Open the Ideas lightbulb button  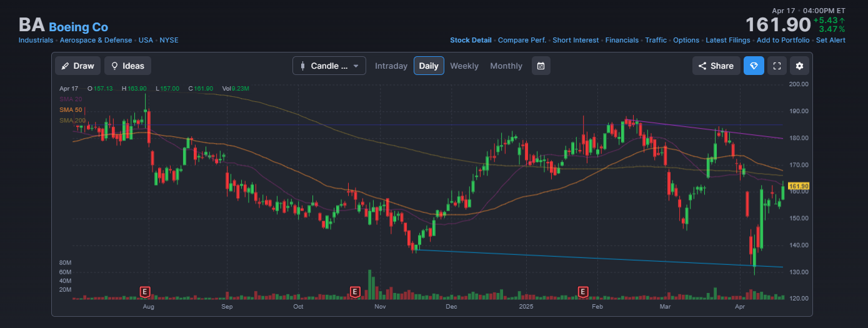(127, 66)
